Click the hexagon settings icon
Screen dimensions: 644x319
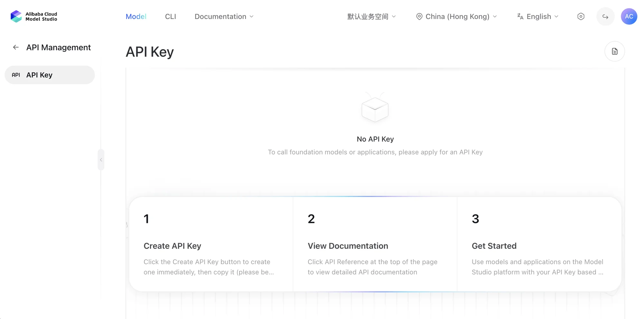(581, 16)
